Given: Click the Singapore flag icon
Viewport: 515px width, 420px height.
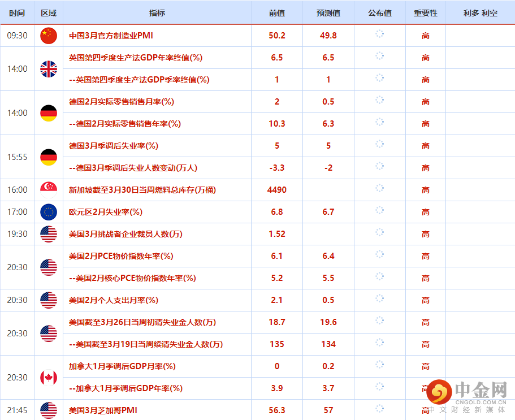Looking at the screenshot, I should coord(49,190).
